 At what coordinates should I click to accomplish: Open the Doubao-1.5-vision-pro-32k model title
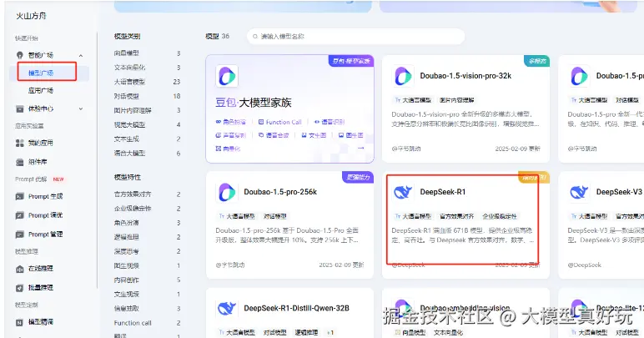coord(465,76)
